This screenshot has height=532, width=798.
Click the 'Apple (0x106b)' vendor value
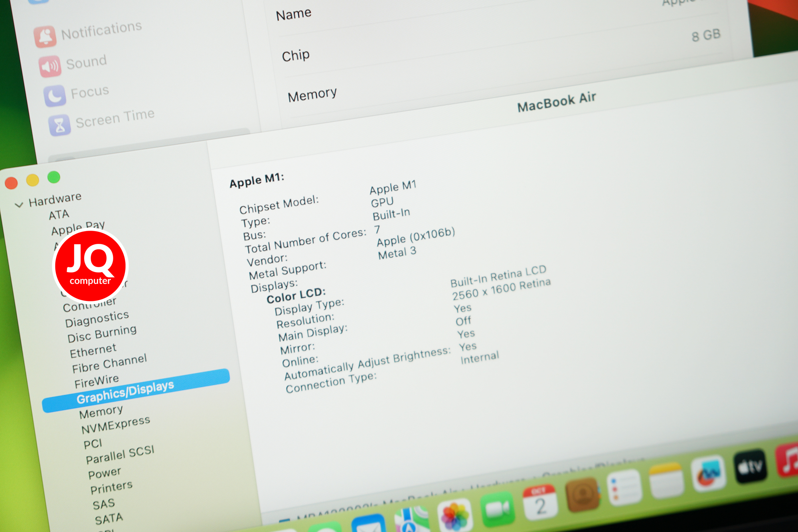pos(416,237)
